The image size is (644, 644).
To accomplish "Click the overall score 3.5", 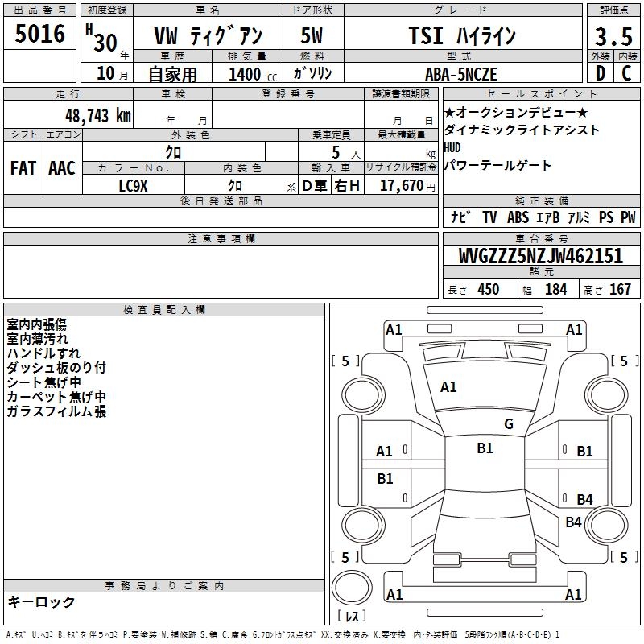I will click(x=613, y=37).
